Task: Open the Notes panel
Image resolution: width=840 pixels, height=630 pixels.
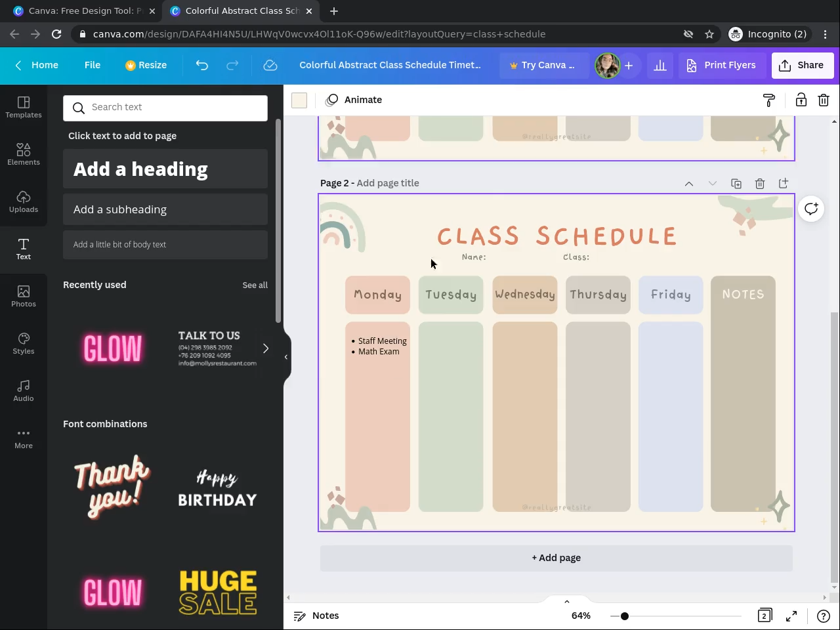Action: 316,616
